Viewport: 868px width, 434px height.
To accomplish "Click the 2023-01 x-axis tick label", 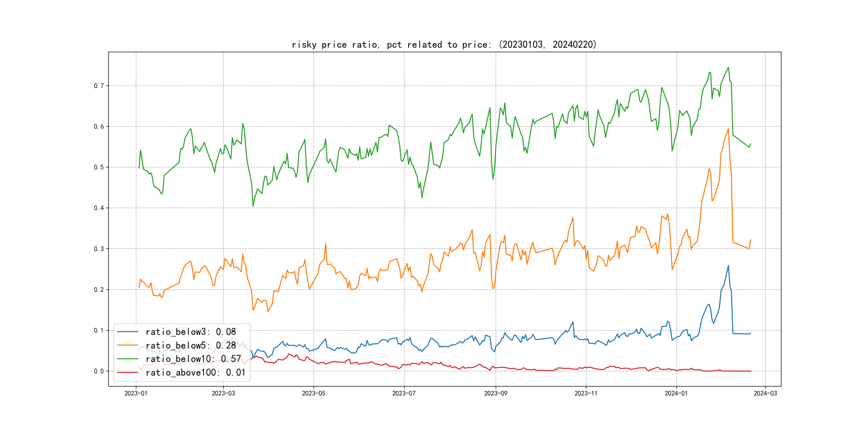I will tap(136, 393).
